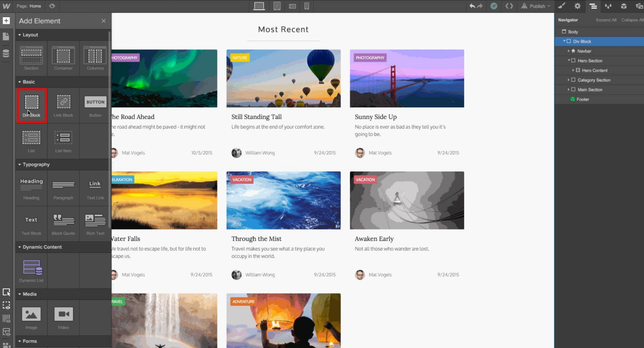Expand the Hero Content tree item
The image size is (644, 348).
(573, 70)
